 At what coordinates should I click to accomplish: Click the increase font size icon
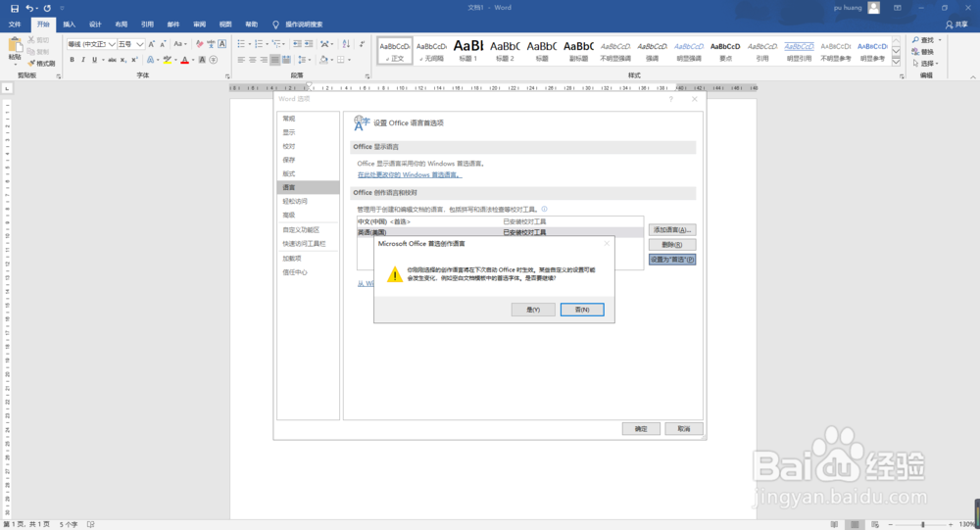pyautogui.click(x=151, y=44)
